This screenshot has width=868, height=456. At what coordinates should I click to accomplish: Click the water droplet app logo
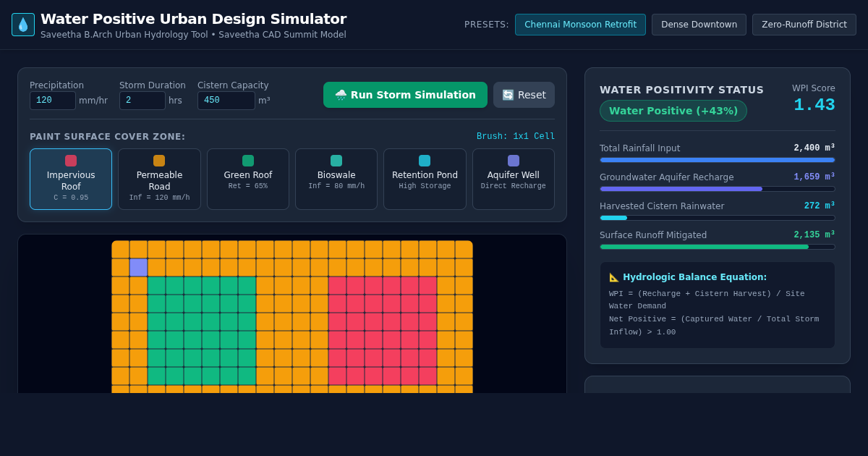23,25
